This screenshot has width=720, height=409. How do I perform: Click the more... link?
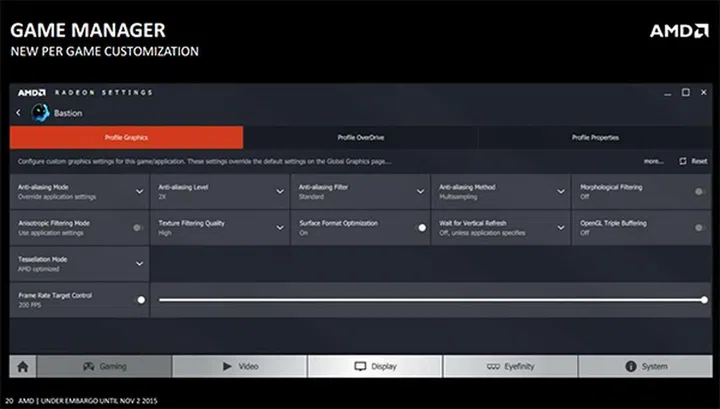(x=653, y=161)
